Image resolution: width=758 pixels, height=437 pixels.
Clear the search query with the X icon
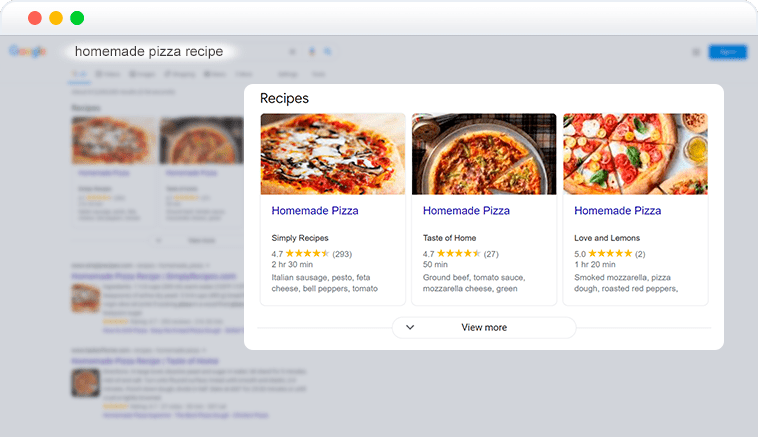click(292, 51)
